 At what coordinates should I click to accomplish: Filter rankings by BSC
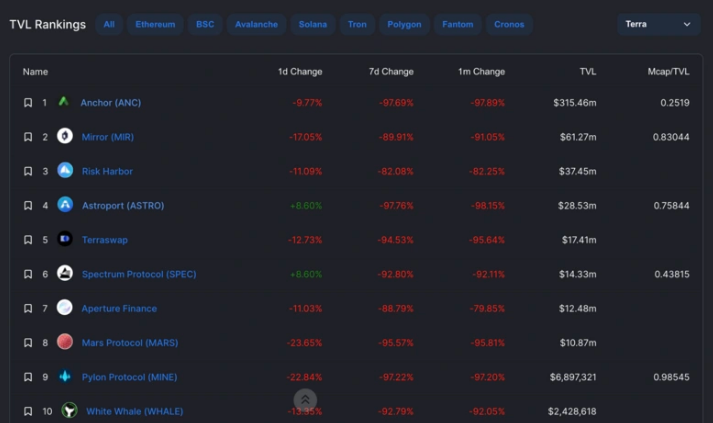(x=205, y=24)
